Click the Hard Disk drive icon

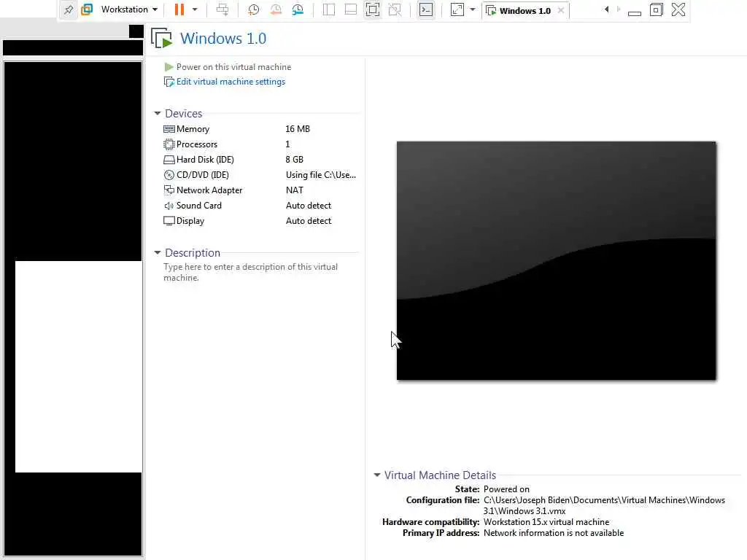pyautogui.click(x=169, y=160)
